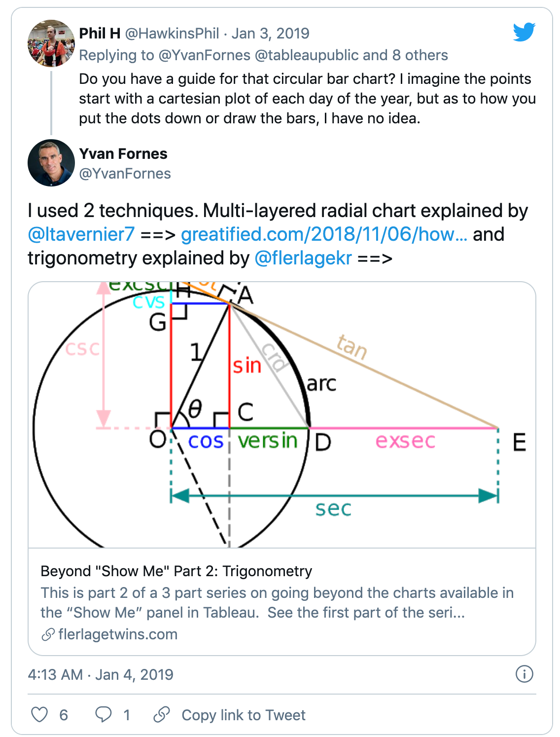This screenshot has height=737, width=560.
Task: Open the @flerlagekr mention link
Action: [x=303, y=258]
